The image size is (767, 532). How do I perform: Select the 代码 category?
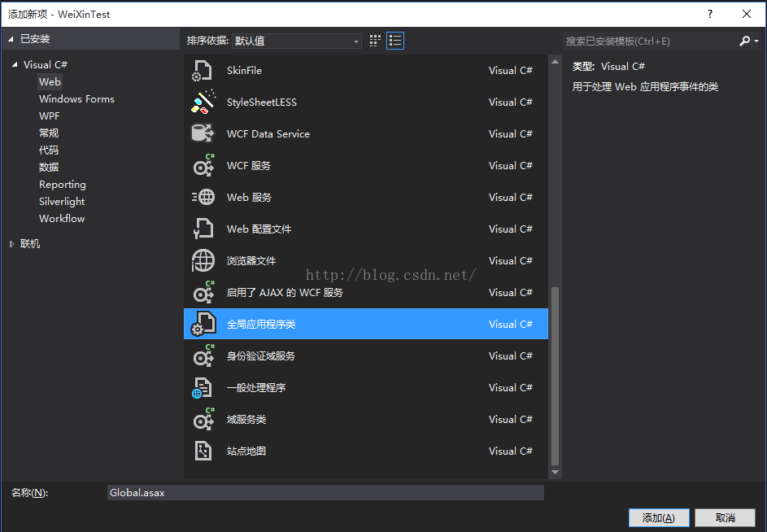49,150
